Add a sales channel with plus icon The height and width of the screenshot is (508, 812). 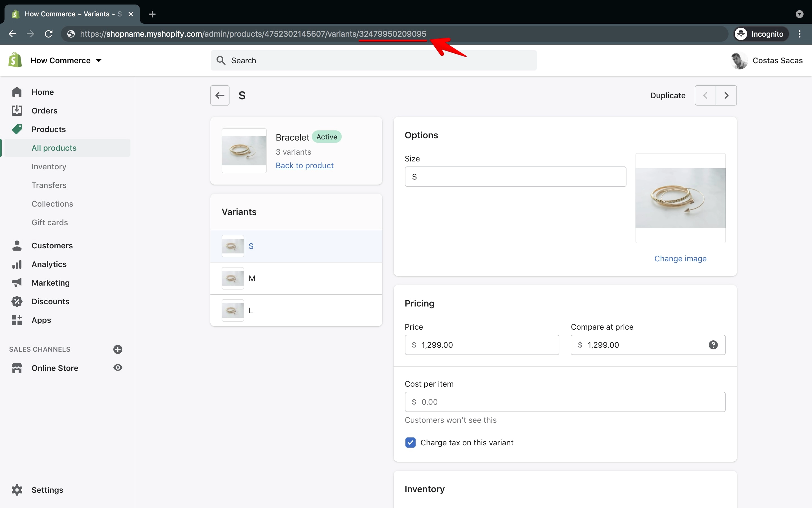(x=118, y=349)
